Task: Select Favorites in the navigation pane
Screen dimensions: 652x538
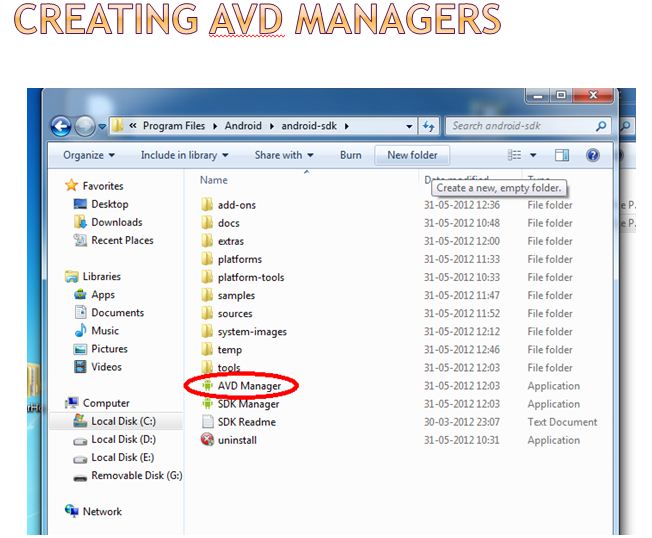Action: tap(103, 186)
